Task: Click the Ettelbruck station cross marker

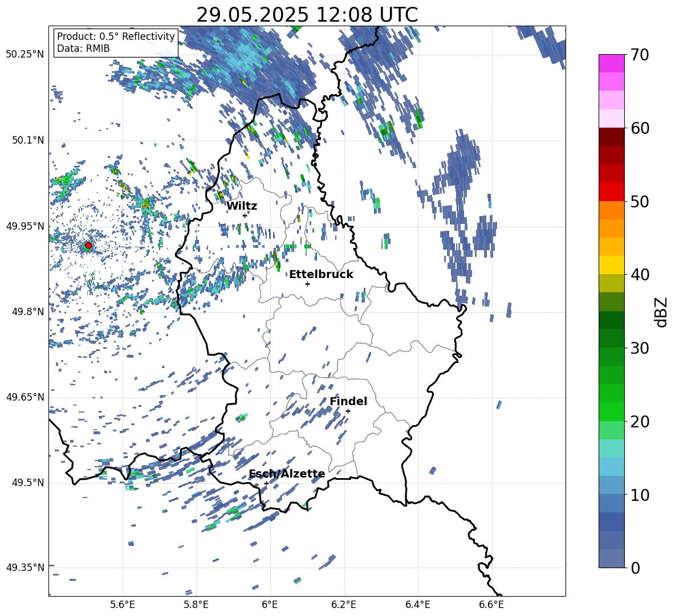Action: (x=307, y=284)
